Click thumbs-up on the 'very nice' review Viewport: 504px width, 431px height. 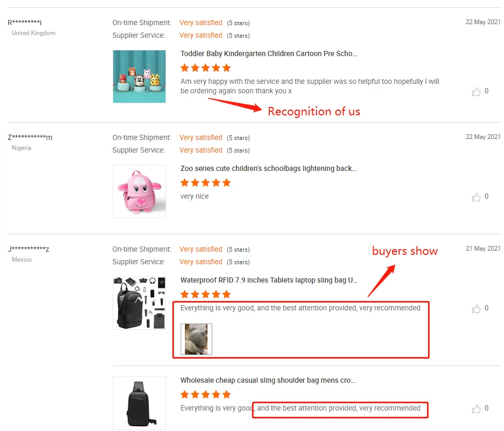click(476, 197)
